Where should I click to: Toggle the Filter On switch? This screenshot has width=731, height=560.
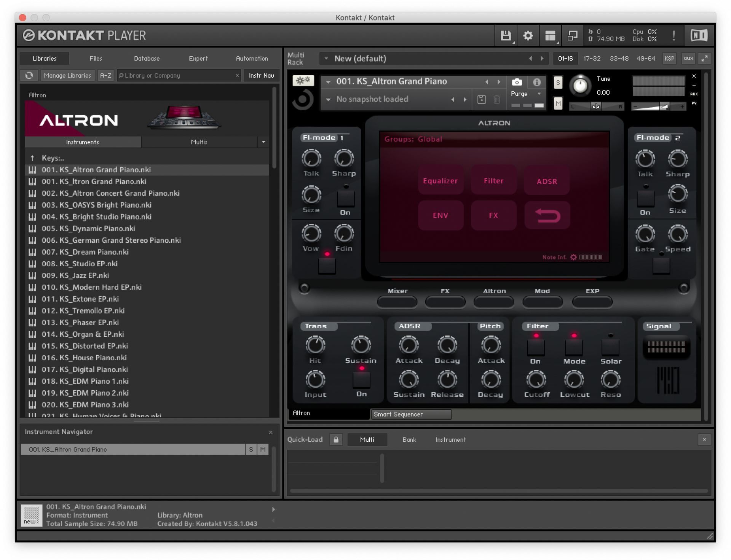click(536, 347)
